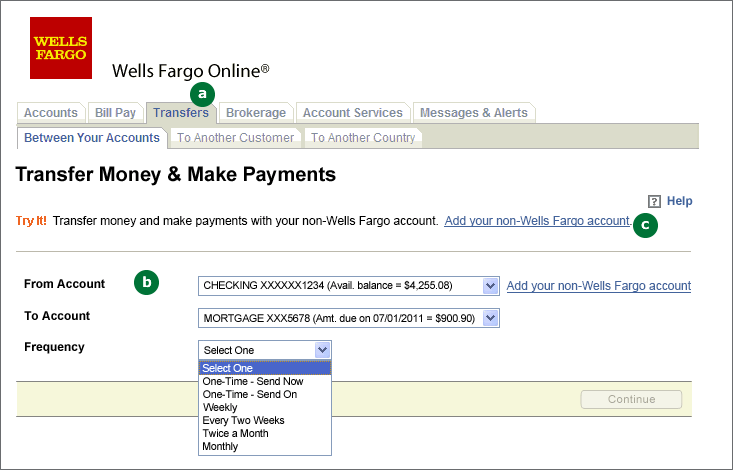Choose One-Time - Send On option
This screenshot has width=733, height=470.
pyautogui.click(x=265, y=394)
